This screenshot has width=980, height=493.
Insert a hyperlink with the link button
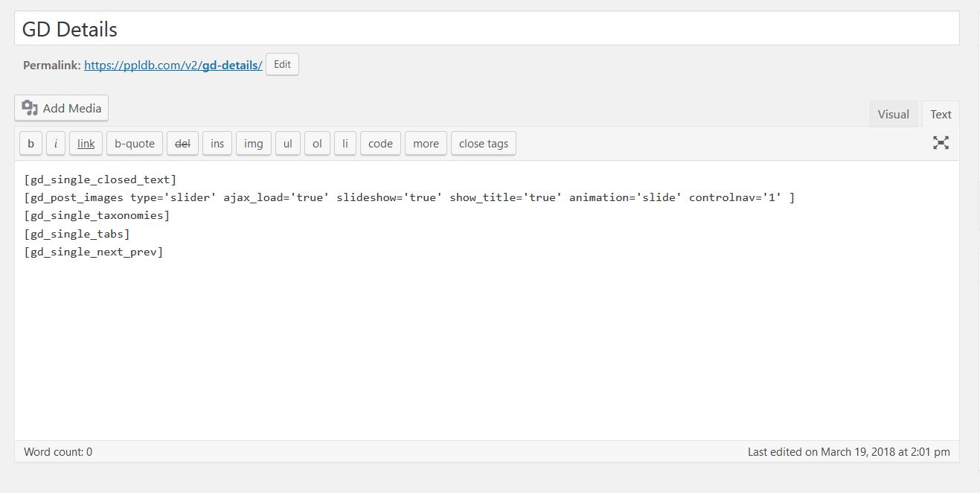(x=86, y=144)
